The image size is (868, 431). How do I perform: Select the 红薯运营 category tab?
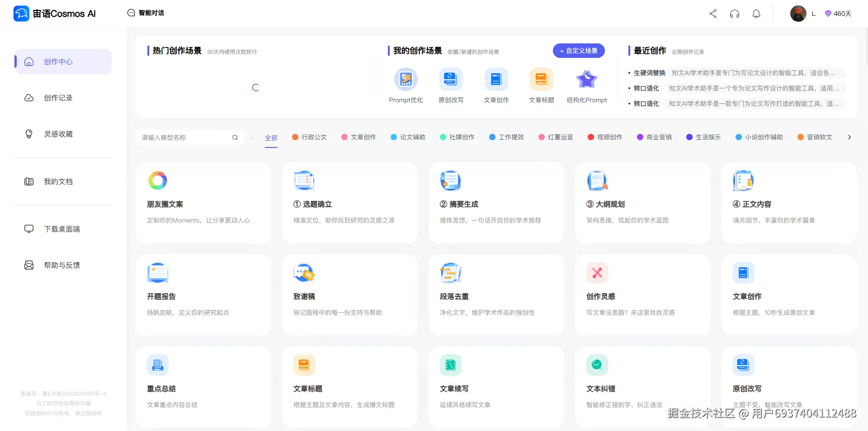coord(556,137)
